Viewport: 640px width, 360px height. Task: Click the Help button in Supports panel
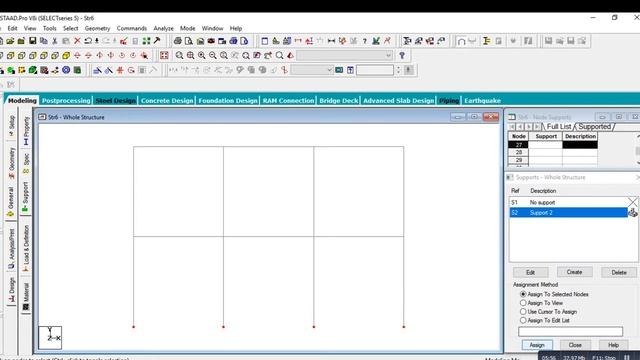[x=613, y=345]
